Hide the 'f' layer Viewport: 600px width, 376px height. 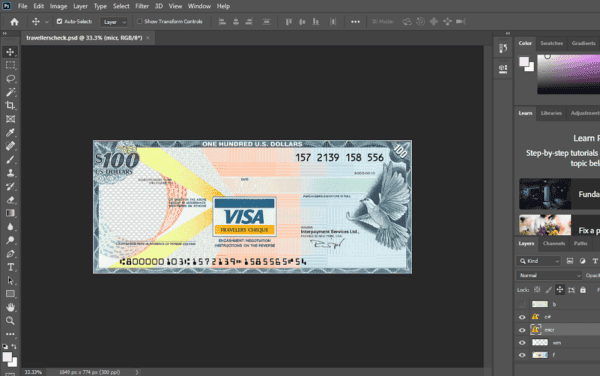(x=522, y=355)
